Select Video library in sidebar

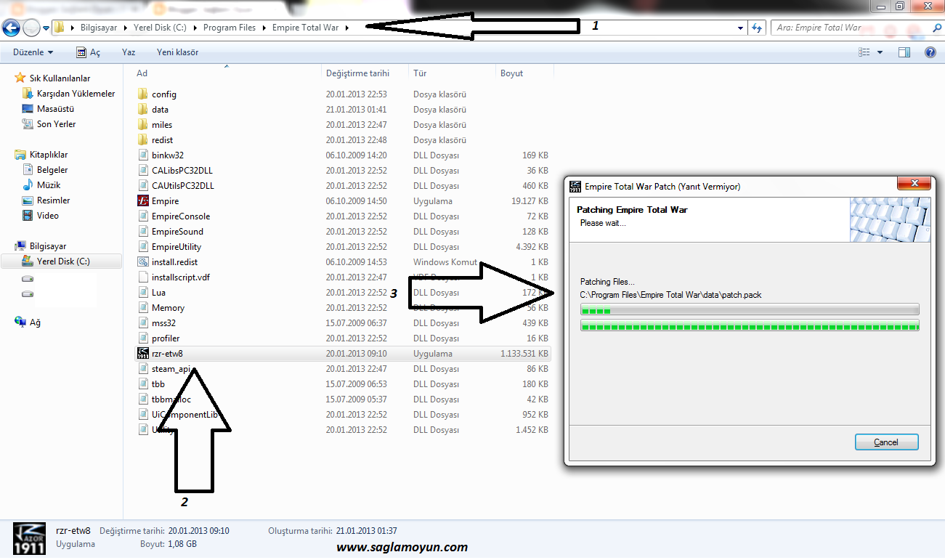[x=48, y=215]
